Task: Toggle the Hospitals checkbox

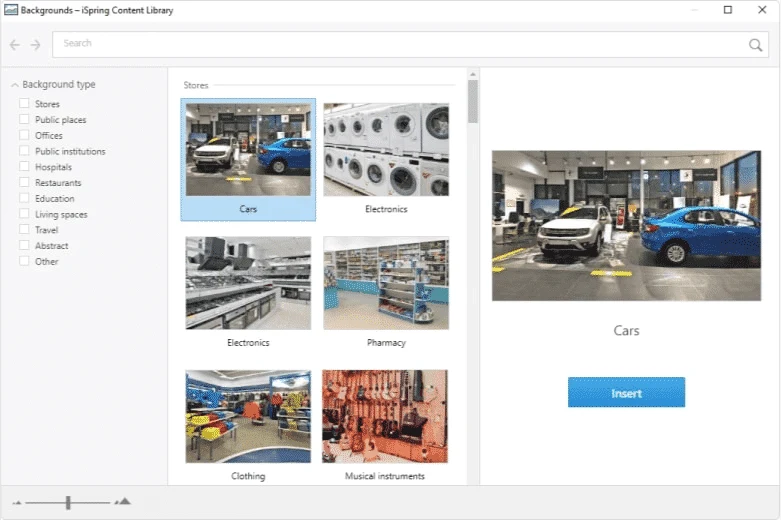Action: pyautogui.click(x=24, y=166)
